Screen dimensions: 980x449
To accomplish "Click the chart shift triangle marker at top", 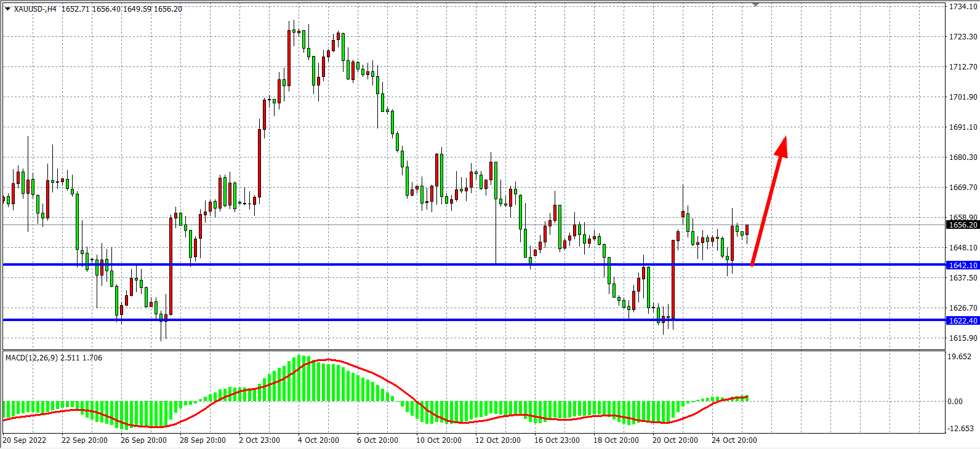I will tap(755, 5).
